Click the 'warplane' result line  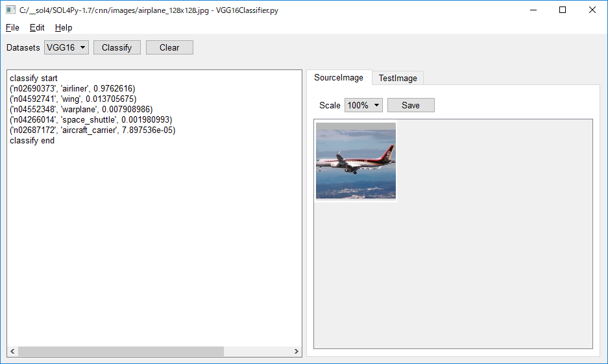point(81,110)
